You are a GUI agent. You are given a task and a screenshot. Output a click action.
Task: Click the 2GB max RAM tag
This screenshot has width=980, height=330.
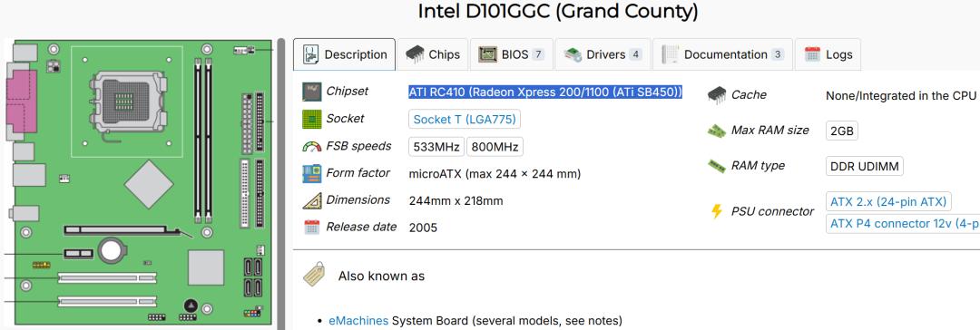pos(842,131)
